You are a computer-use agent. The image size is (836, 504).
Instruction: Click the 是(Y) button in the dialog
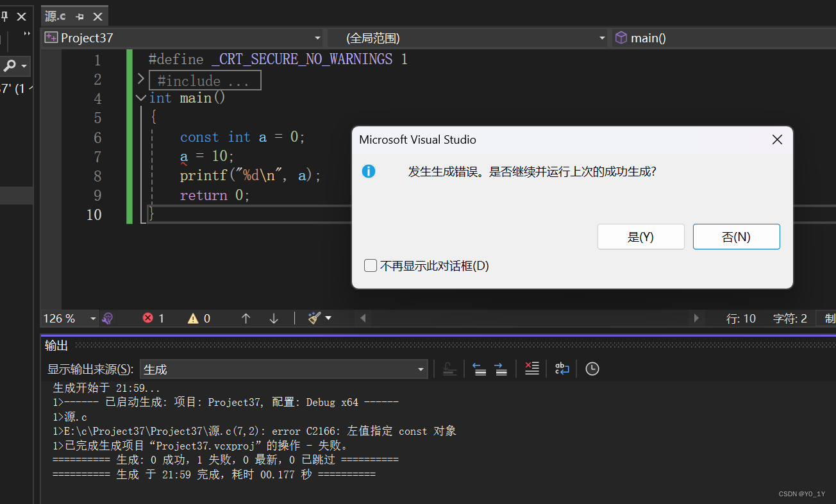click(640, 237)
